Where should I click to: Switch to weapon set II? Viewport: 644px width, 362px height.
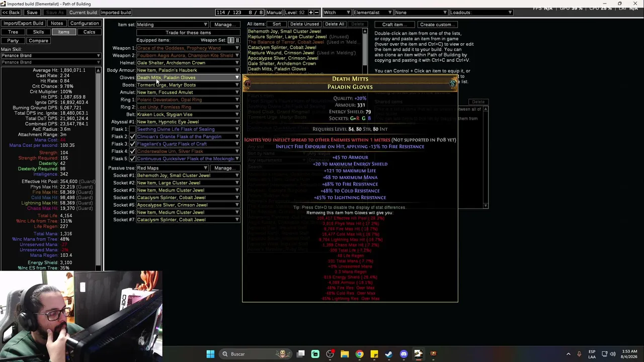click(x=237, y=40)
